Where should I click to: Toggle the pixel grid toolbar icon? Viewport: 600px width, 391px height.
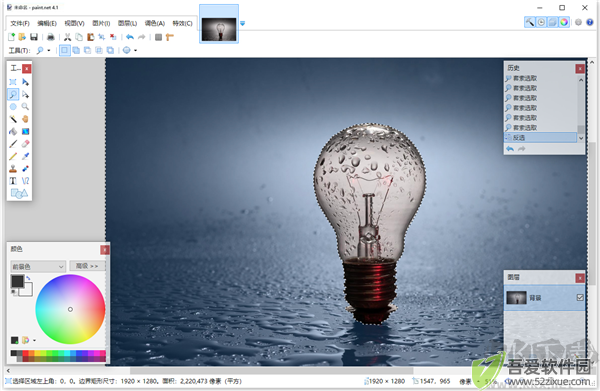pos(158,37)
